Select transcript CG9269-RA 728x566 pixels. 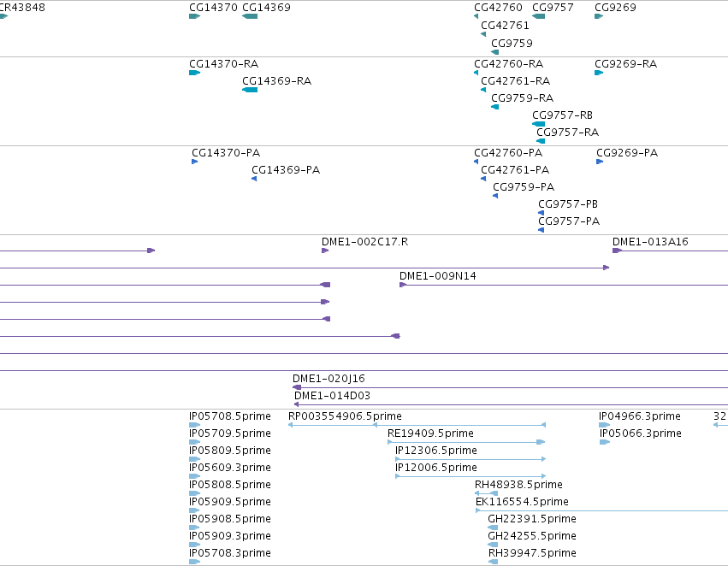point(599,73)
